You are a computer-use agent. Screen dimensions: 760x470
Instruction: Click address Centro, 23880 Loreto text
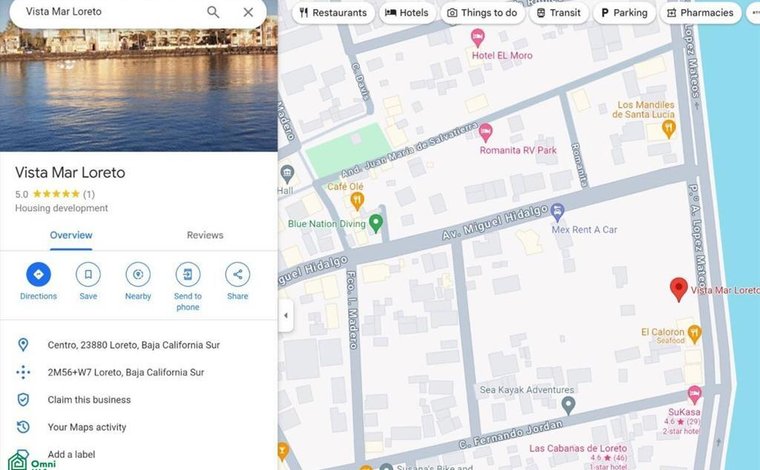click(x=134, y=345)
